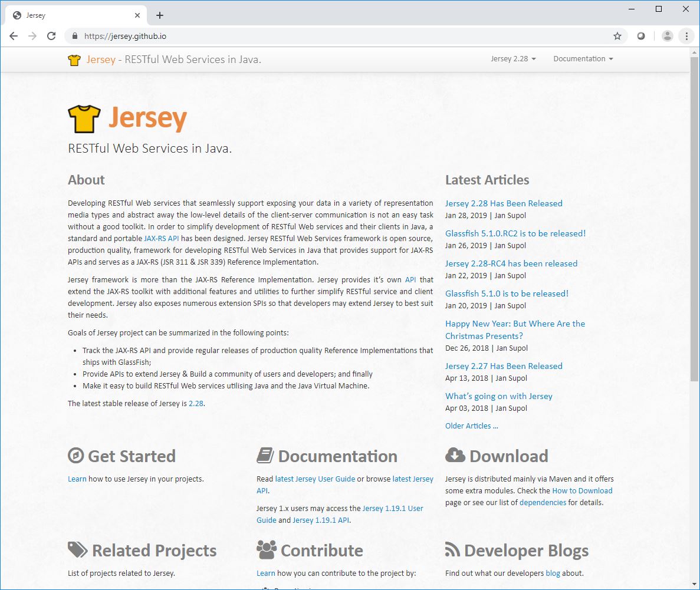
Task: Click the Contribute people icon
Action: click(x=267, y=550)
